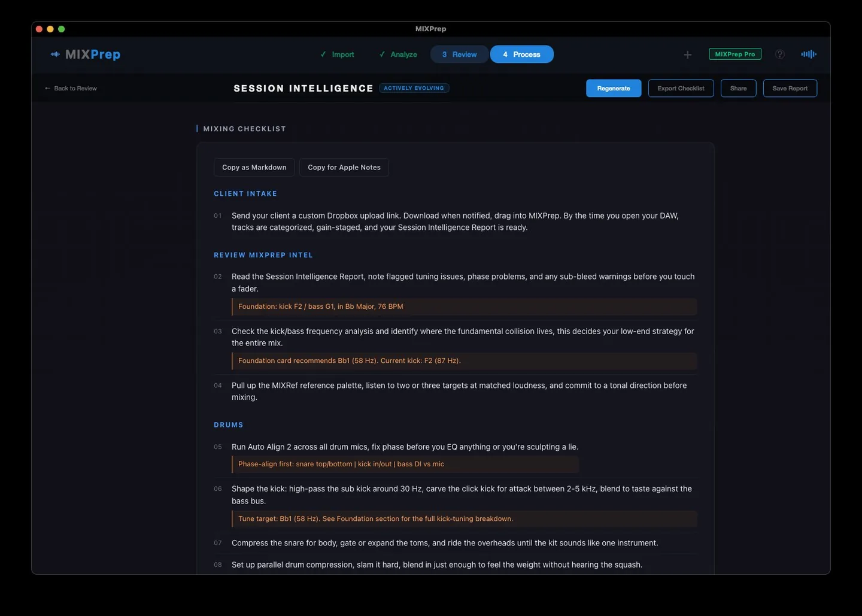Click Copy for Apple Notes
The width and height of the screenshot is (862, 616).
[344, 167]
